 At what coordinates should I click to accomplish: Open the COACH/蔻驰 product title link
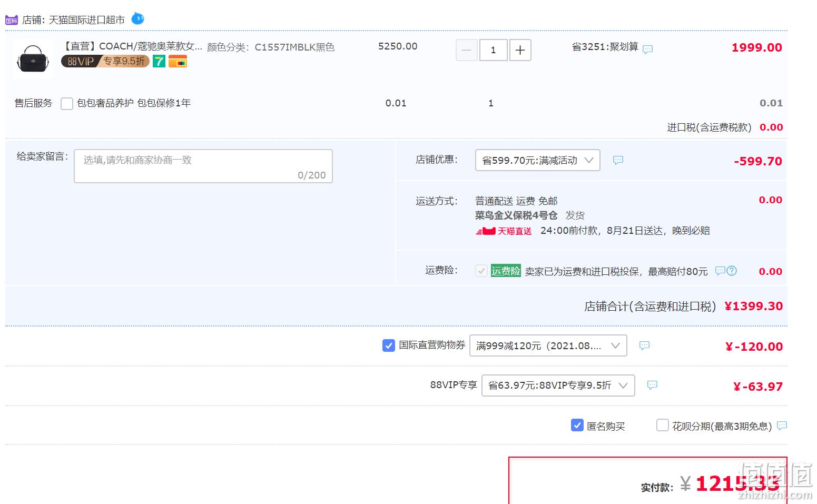click(x=132, y=46)
